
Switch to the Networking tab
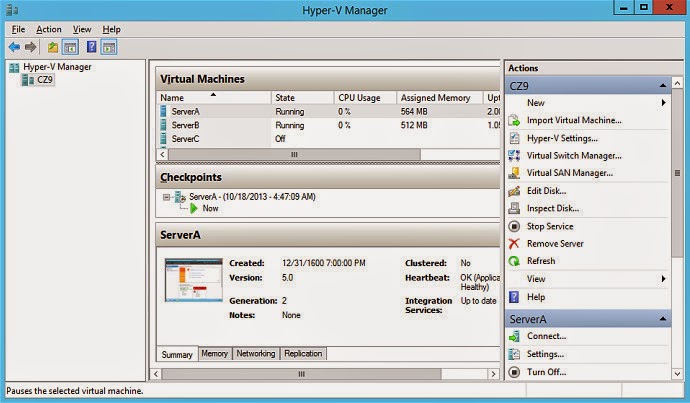[256, 354]
